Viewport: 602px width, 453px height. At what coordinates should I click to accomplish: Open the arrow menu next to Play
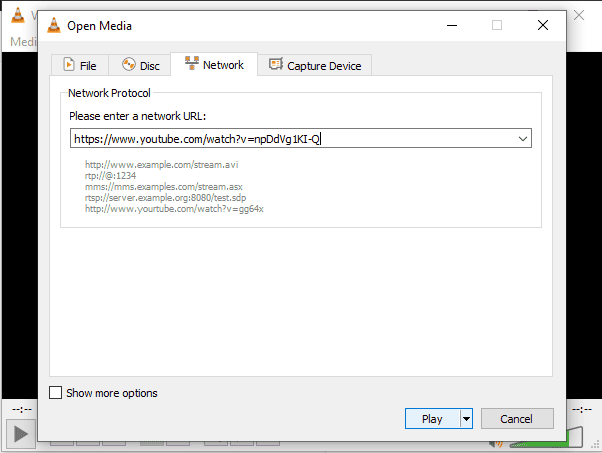coord(466,419)
